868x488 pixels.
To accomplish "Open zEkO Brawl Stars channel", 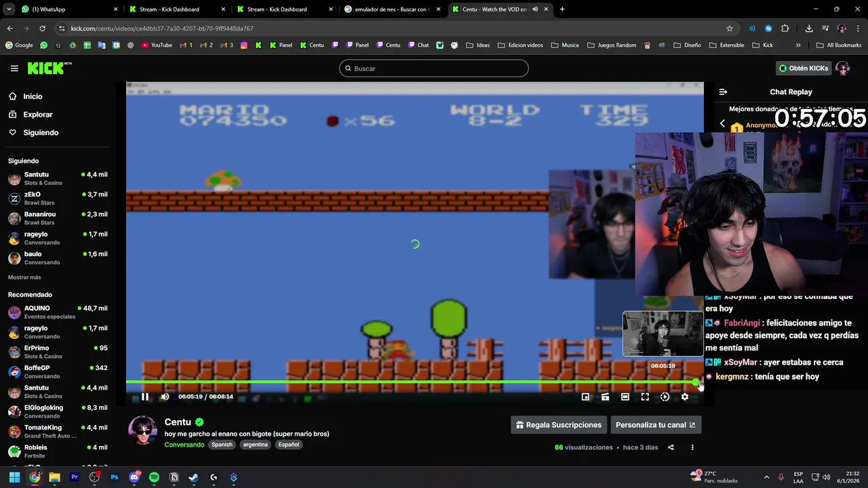I will (58, 199).
